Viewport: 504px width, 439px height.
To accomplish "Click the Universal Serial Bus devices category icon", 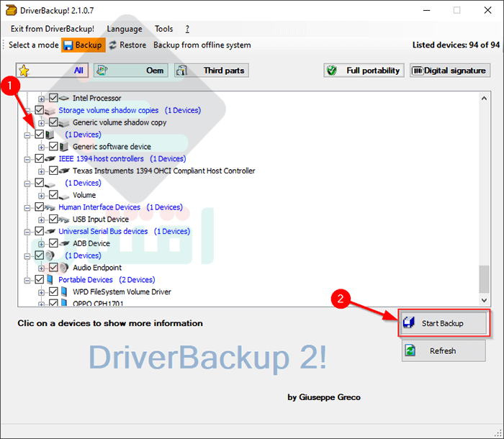I will point(50,232).
